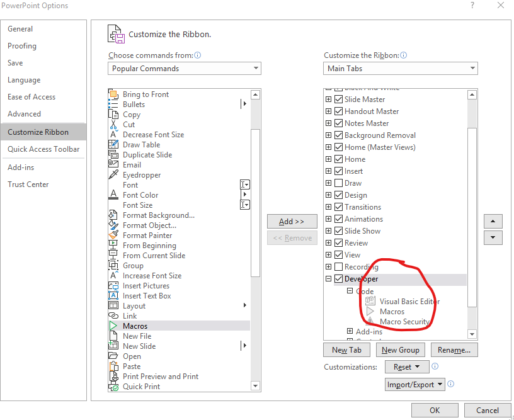The image size is (514, 420).
Task: Open the Import/Export dropdown
Action: (x=414, y=385)
